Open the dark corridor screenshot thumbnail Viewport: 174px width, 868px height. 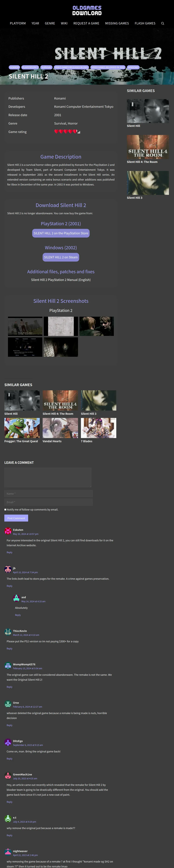coord(61,347)
